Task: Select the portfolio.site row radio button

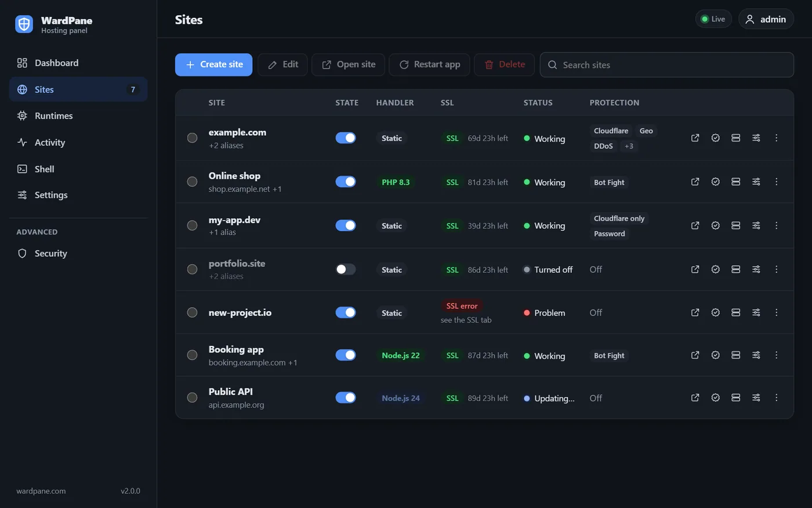Action: tap(192, 269)
